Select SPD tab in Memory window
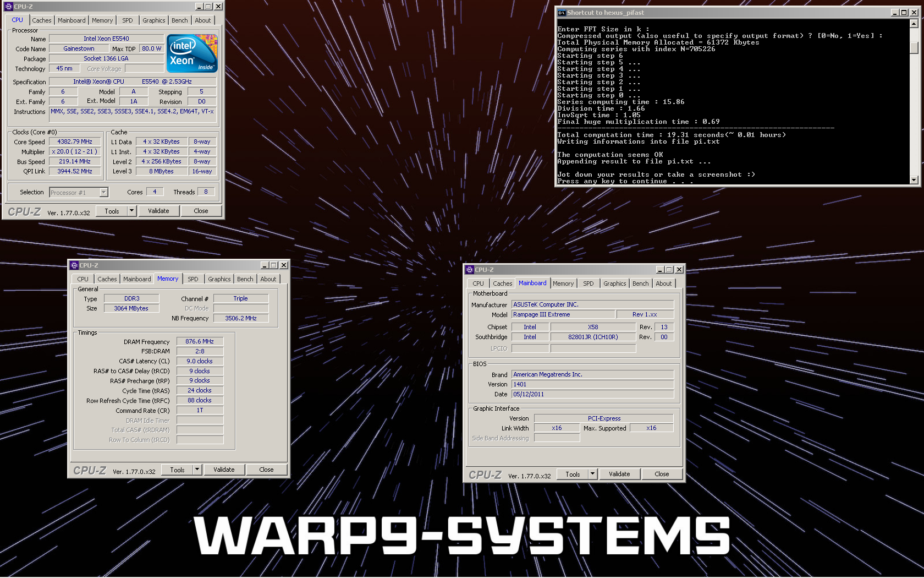This screenshot has width=924, height=578. (193, 279)
